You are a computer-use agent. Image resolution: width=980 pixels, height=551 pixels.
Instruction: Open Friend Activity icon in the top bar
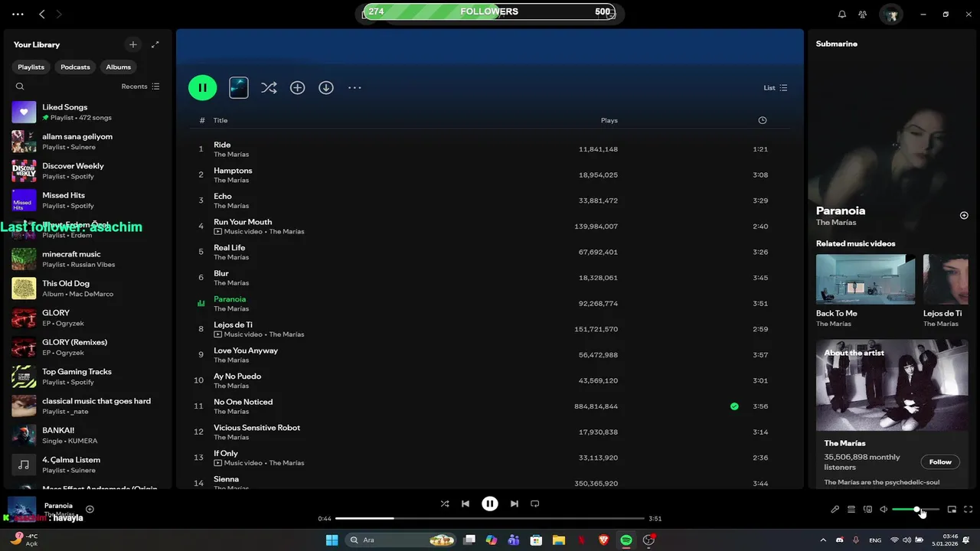(863, 14)
